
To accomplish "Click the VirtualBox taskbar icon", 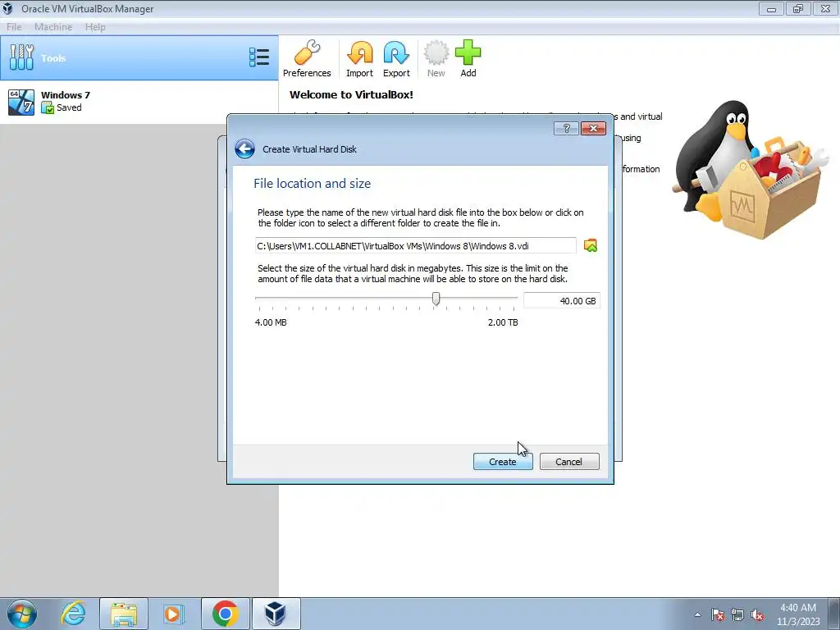I will pos(276,614).
